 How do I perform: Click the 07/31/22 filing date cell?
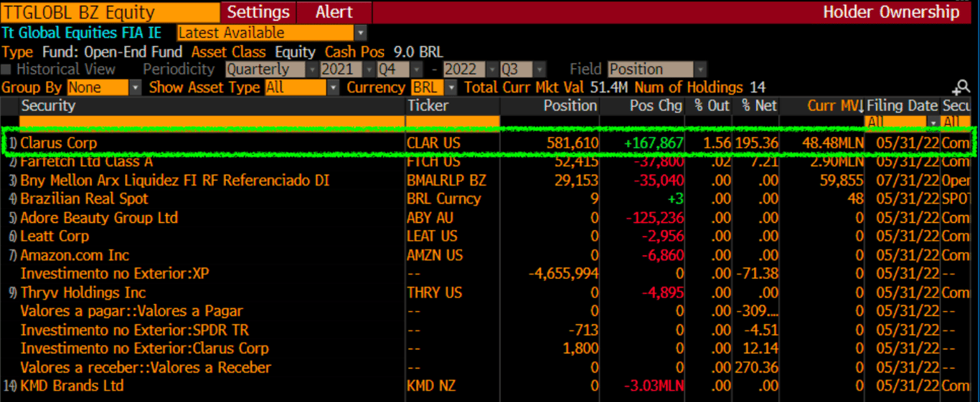(907, 181)
